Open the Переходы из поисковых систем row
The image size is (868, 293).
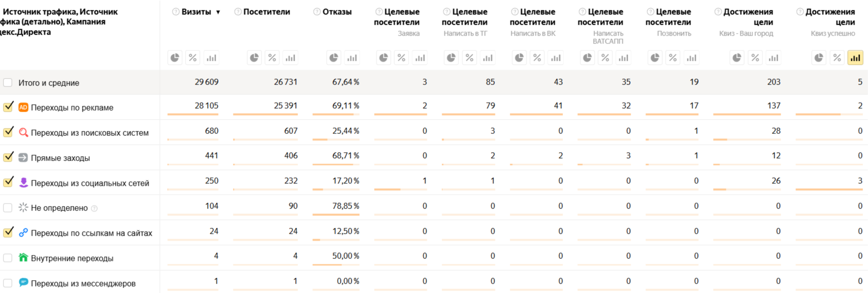89,133
